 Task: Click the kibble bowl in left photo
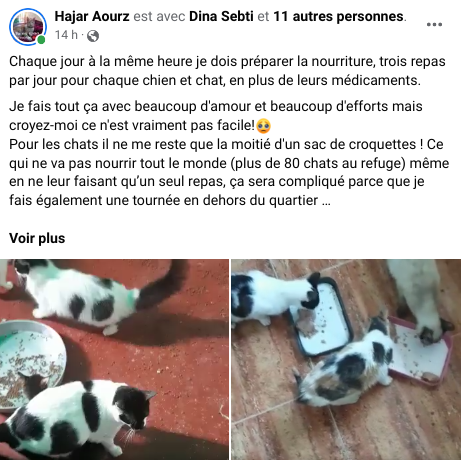pyautogui.click(x=32, y=363)
